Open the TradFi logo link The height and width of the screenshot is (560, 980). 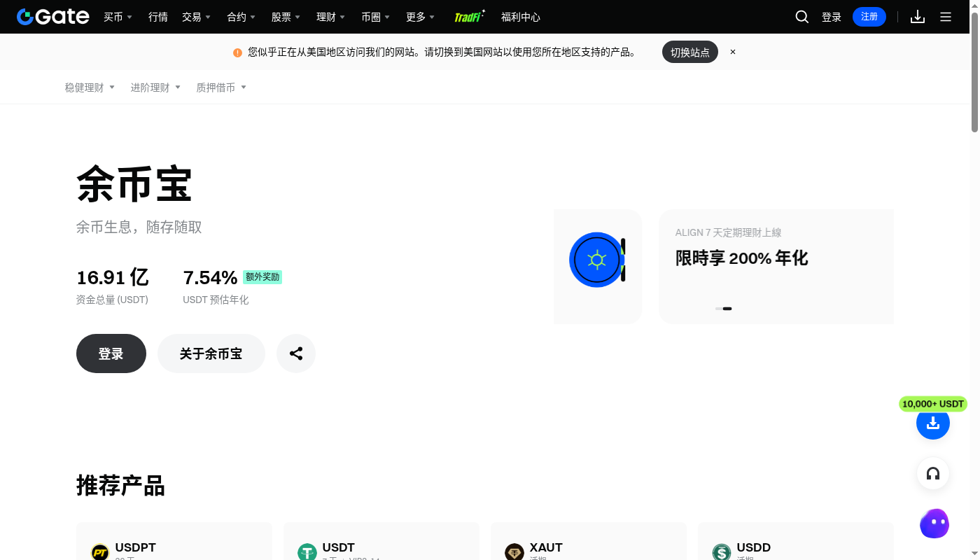click(x=470, y=17)
